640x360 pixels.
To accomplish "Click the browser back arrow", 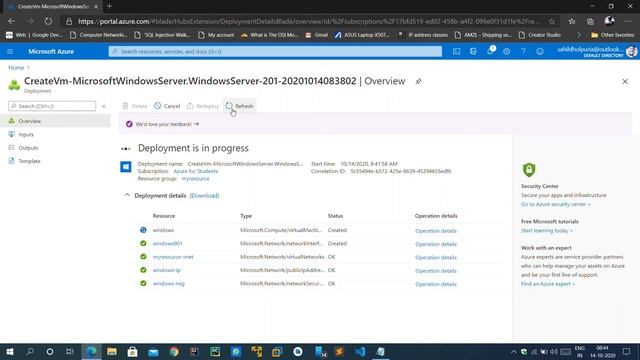I will [x=11, y=21].
